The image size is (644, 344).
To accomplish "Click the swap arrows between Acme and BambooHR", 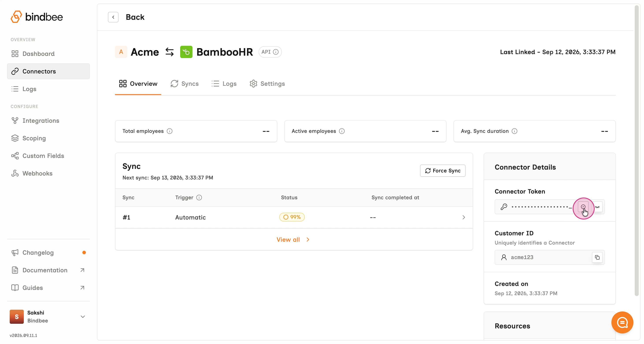I will click(170, 52).
